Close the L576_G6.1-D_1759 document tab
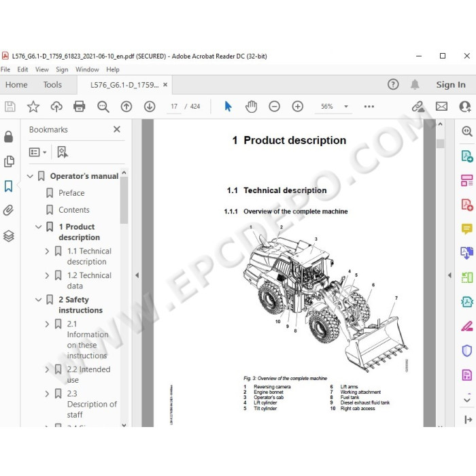The image size is (476, 476). coord(165,85)
